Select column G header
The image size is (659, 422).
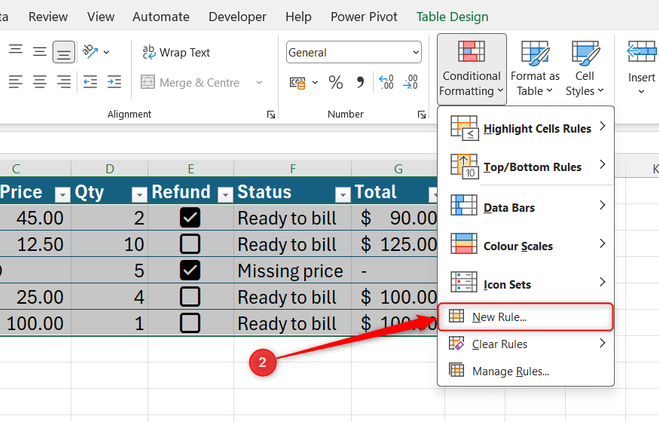click(x=398, y=169)
